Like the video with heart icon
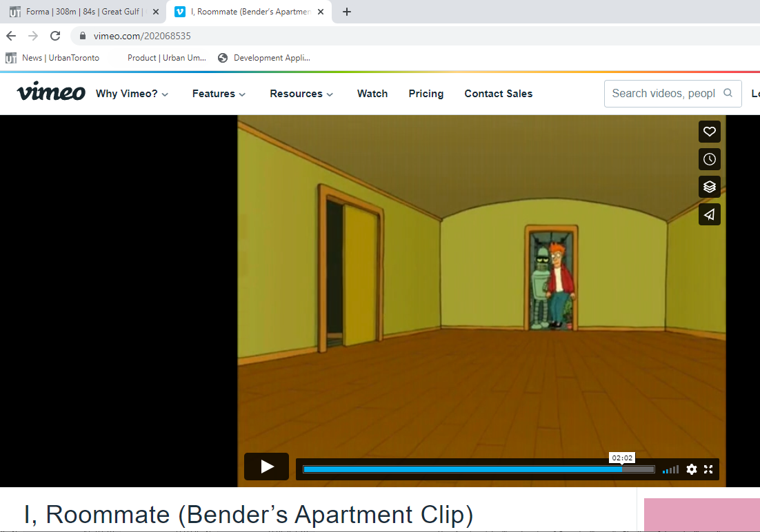Screen dimensions: 760x532 [x=709, y=132]
